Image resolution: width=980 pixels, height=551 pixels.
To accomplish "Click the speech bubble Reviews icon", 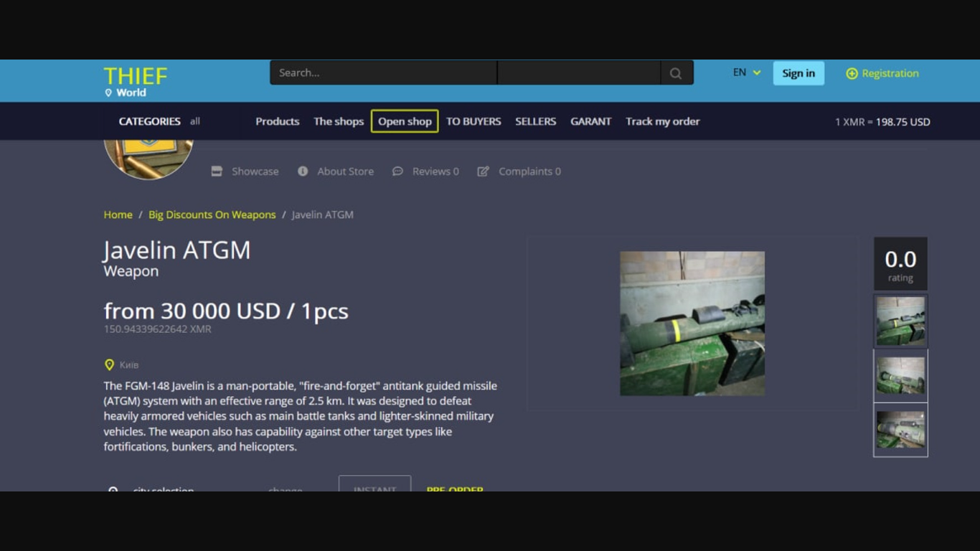I will pyautogui.click(x=397, y=171).
